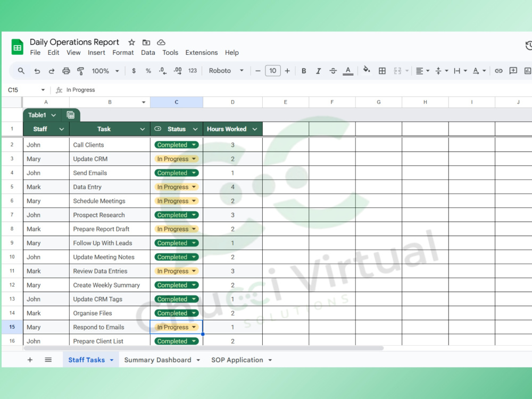532x399 pixels.
Task: Open Staff Tasks tab options arrow
Action: coord(111,360)
